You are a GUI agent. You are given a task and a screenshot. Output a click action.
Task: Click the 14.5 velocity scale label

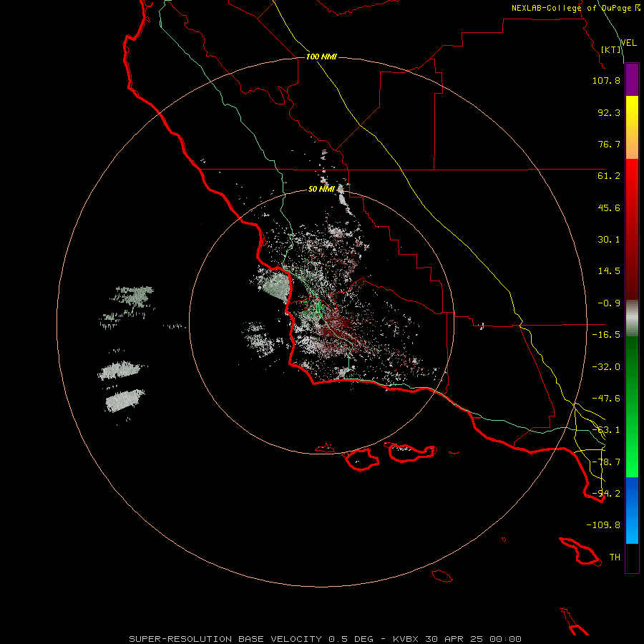click(609, 271)
